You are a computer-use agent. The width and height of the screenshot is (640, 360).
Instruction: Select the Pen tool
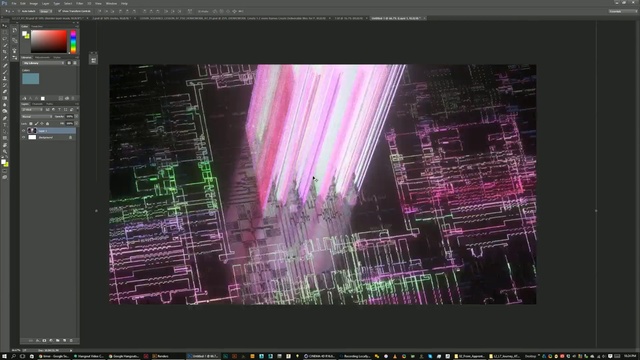[5, 118]
